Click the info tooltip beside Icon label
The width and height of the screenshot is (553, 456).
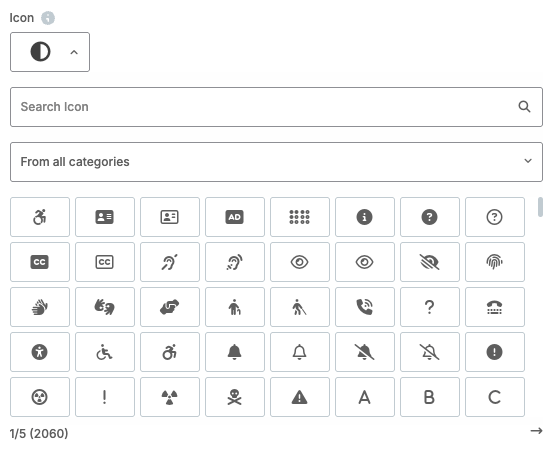tap(48, 18)
